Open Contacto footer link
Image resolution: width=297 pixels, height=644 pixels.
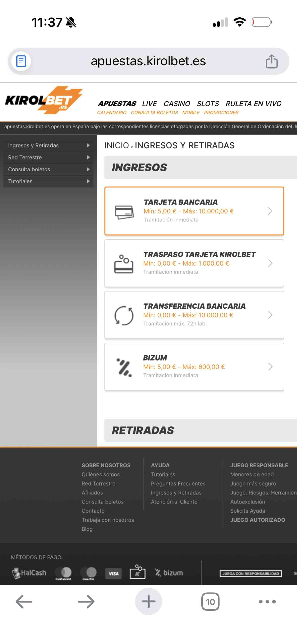pos(93,511)
